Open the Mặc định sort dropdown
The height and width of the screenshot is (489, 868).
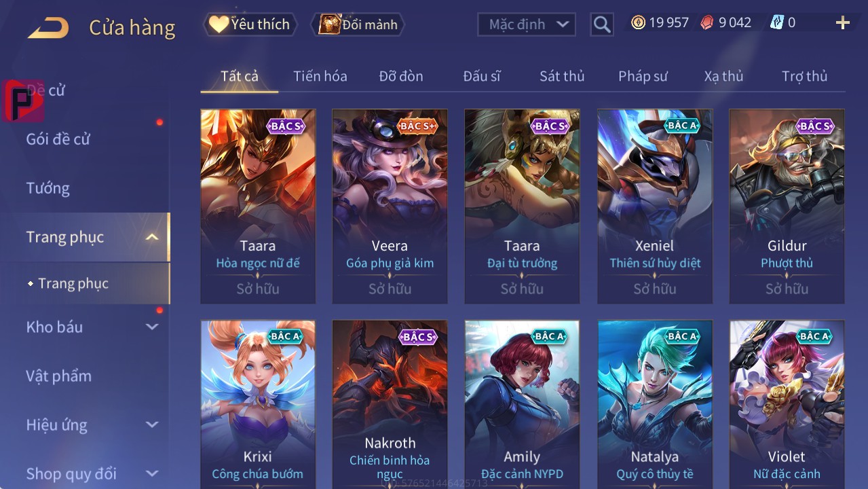[x=527, y=24]
